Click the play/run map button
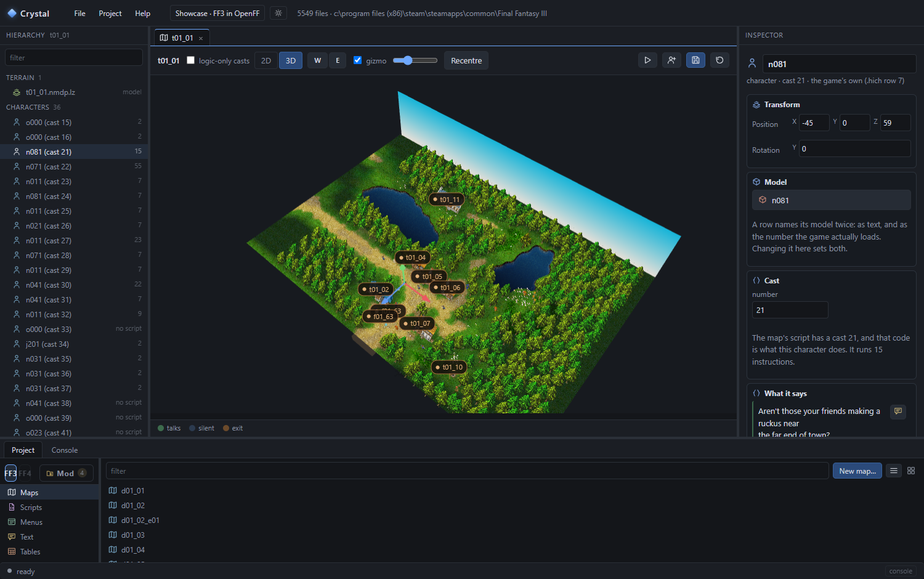The height and width of the screenshot is (579, 924). click(647, 60)
